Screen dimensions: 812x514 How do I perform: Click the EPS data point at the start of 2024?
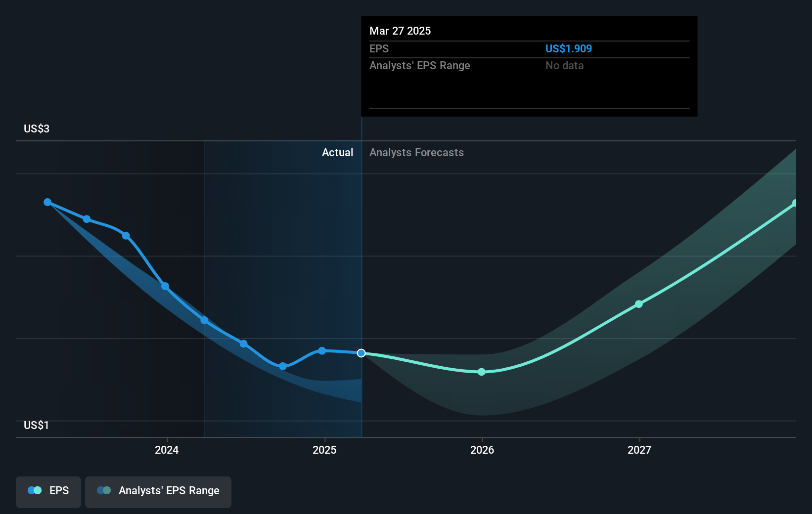point(165,286)
